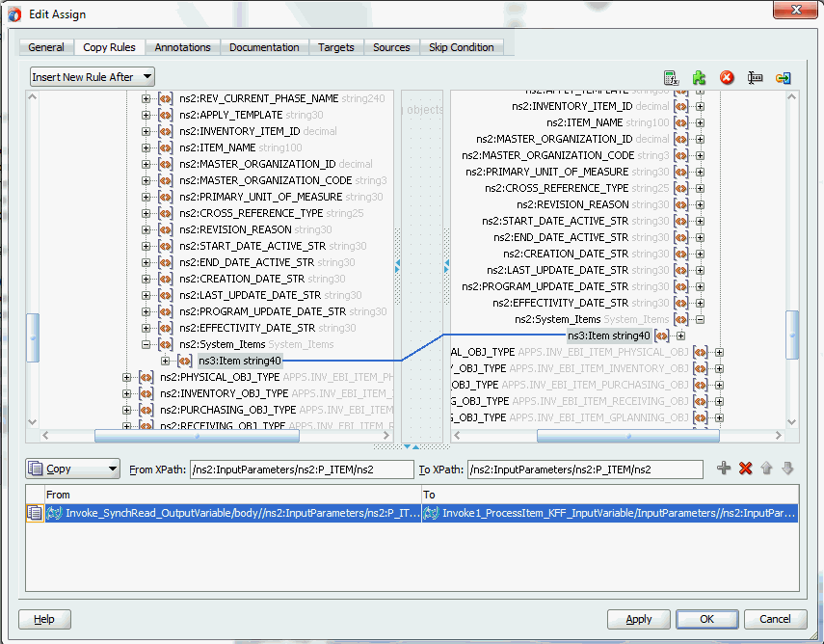The image size is (824, 644).
Task: Add a new copy rule with plus icon
Action: pos(724,468)
